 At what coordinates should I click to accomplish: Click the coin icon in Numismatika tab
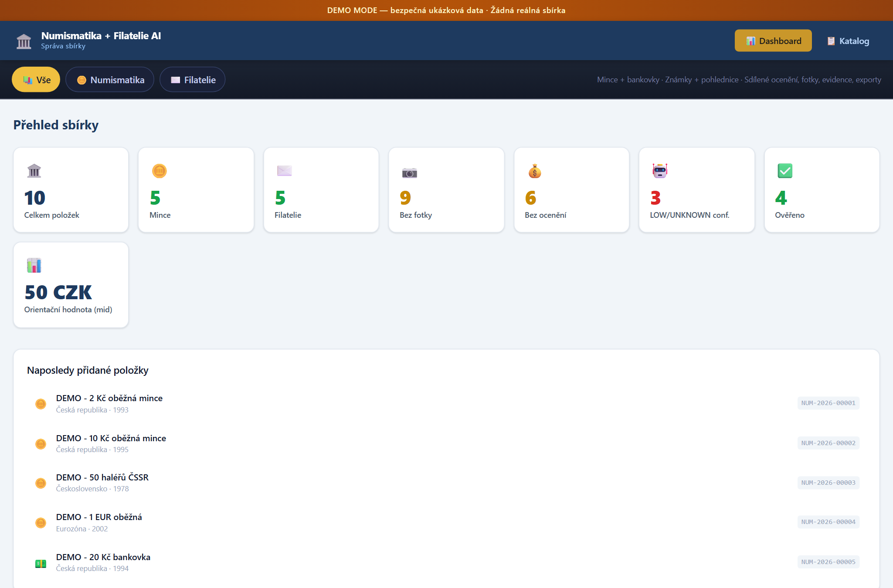point(81,80)
